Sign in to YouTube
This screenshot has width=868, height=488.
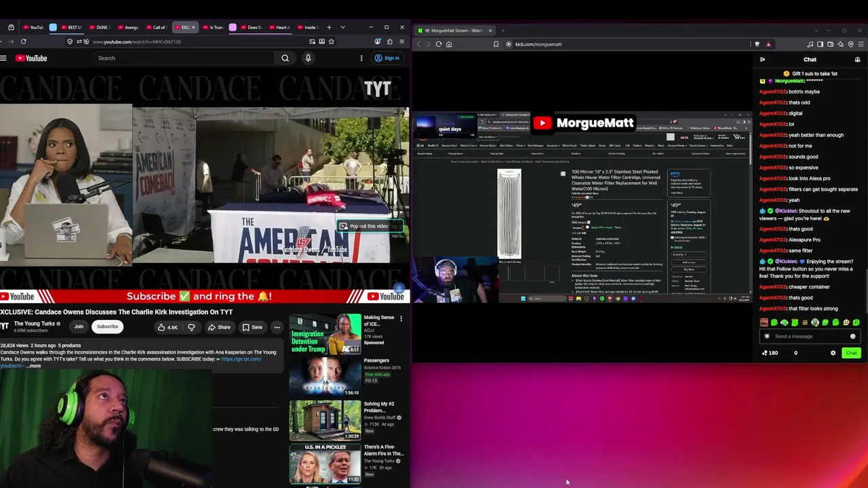pyautogui.click(x=387, y=58)
